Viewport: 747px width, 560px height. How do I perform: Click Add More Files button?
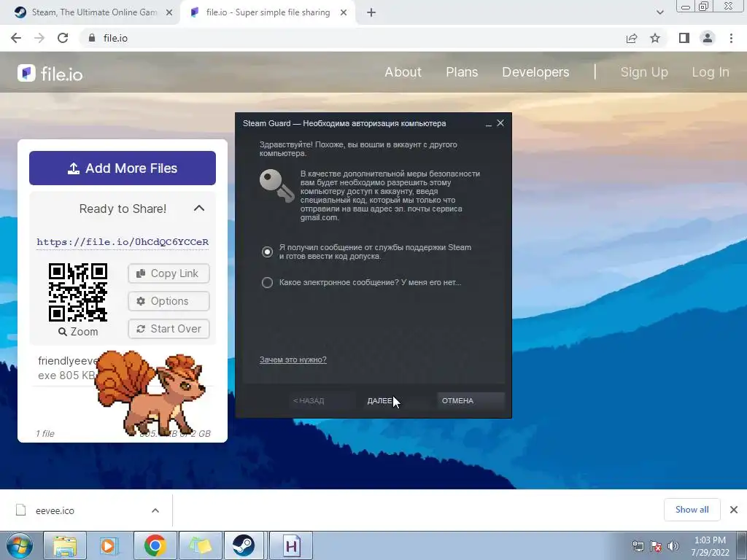tap(123, 168)
